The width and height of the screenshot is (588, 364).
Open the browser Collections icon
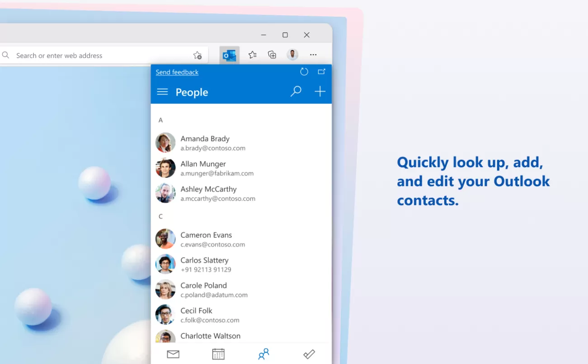[x=272, y=55]
